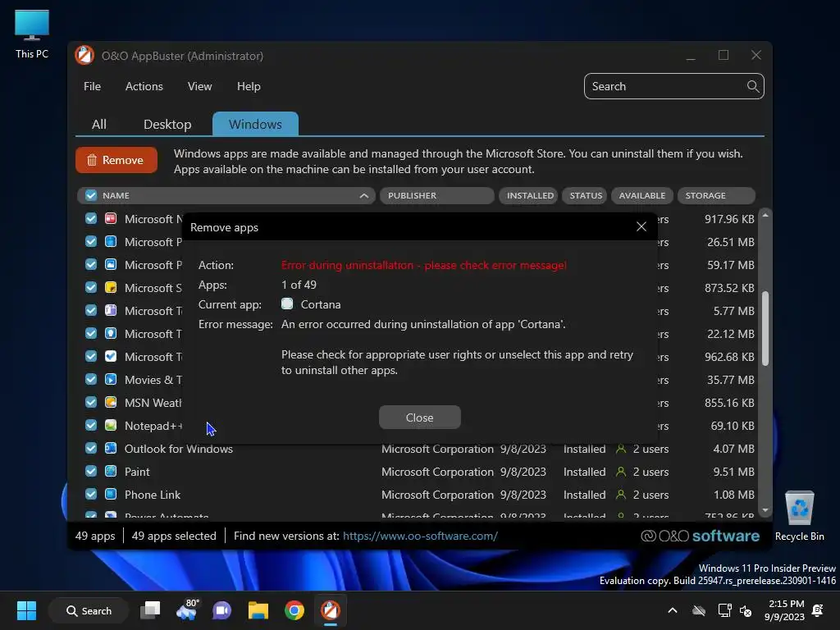Sort by the AVAILABLE column header
This screenshot has height=630, width=840.
641,195
